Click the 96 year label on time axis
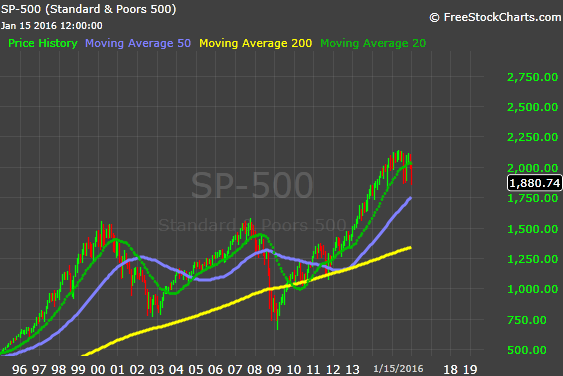 [19, 370]
